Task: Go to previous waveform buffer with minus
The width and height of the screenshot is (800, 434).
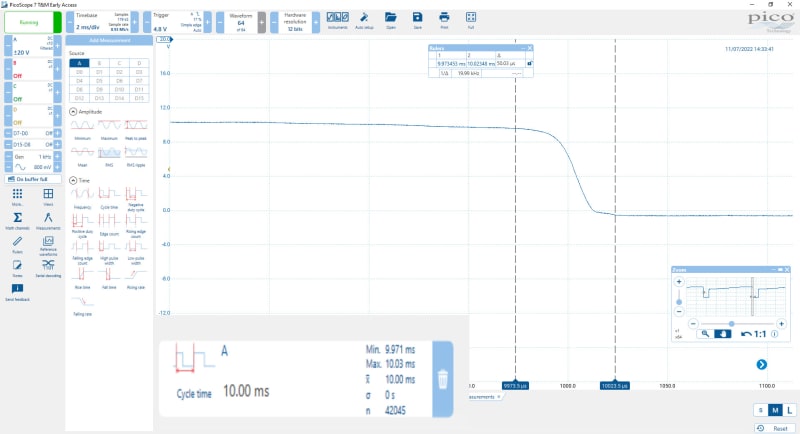Action: (220, 22)
